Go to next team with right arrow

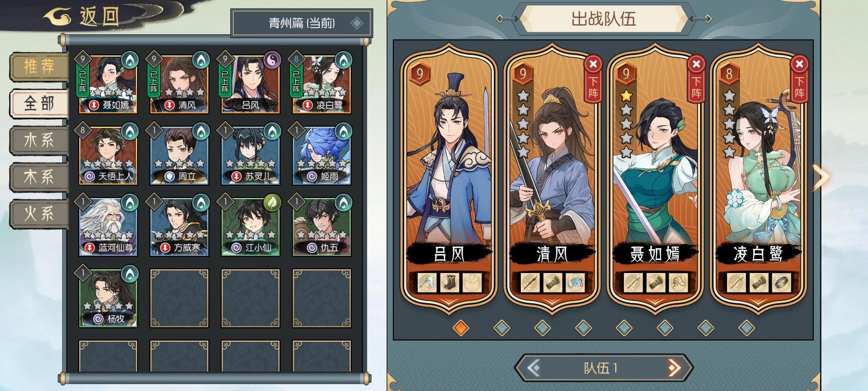click(674, 368)
